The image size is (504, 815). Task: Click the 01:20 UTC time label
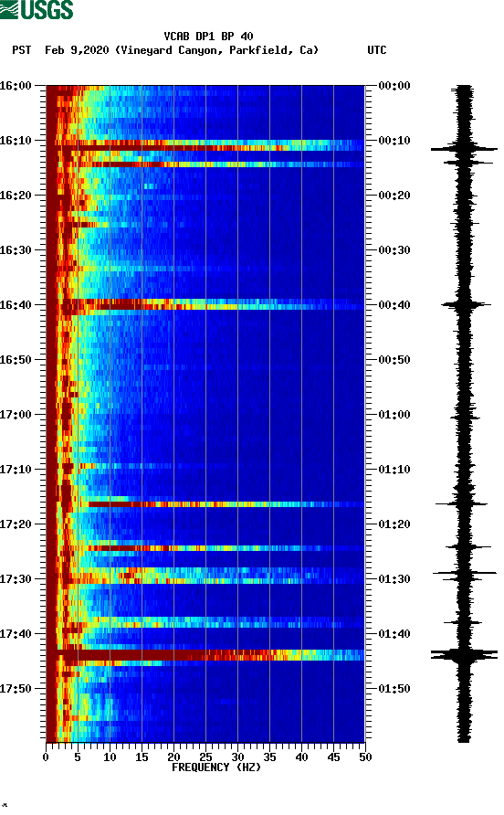point(394,524)
